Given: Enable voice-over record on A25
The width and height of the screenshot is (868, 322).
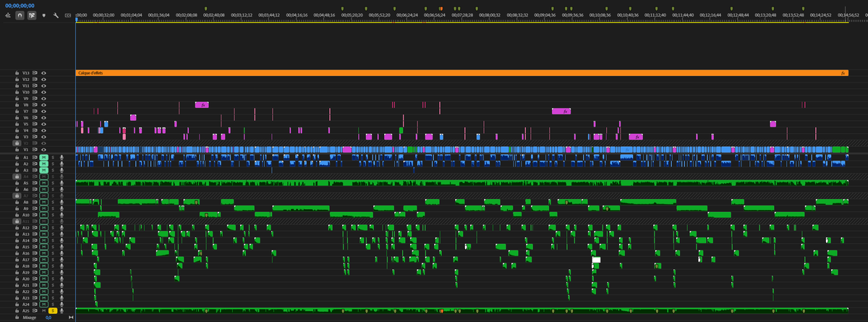Looking at the screenshot, I should pos(61,310).
